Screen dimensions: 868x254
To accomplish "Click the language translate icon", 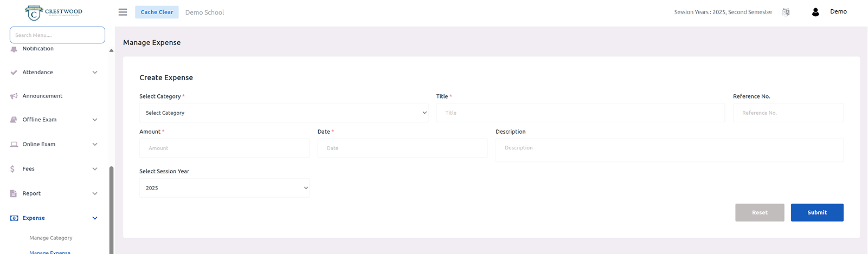I will pyautogui.click(x=786, y=12).
